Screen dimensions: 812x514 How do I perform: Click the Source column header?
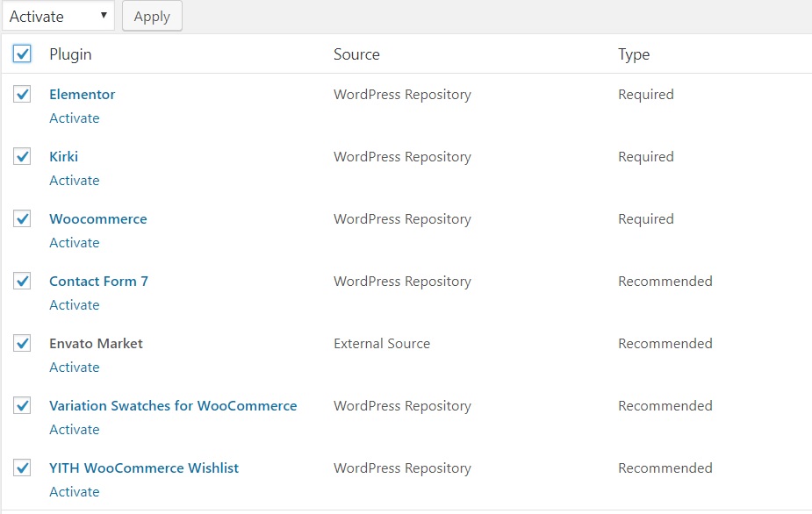click(x=356, y=54)
